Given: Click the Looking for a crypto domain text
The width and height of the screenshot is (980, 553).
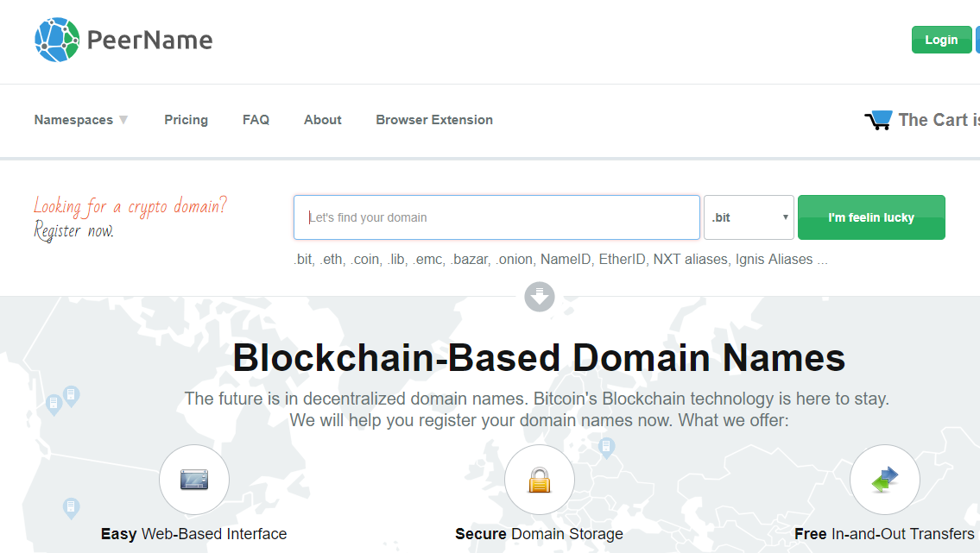Looking at the screenshot, I should point(130,206).
